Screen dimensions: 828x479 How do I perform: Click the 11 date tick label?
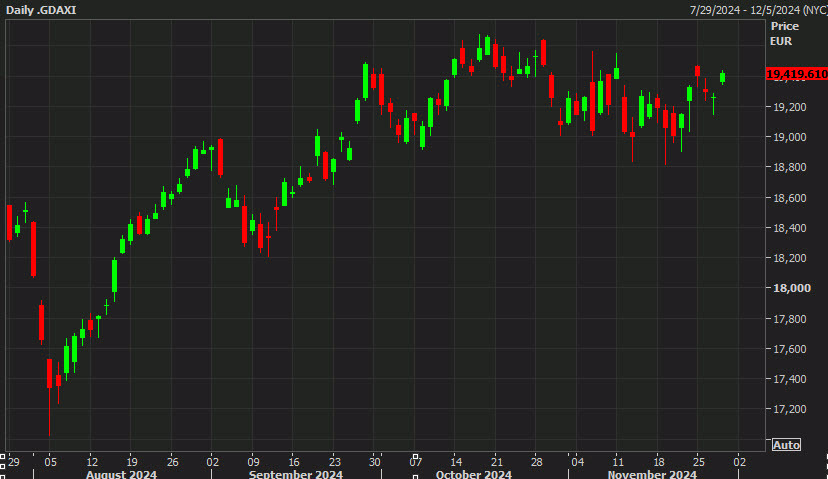tap(618, 462)
